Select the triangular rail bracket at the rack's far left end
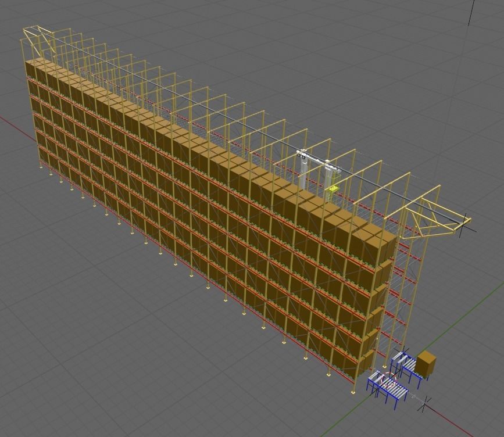The image size is (504, 437). pos(38,41)
